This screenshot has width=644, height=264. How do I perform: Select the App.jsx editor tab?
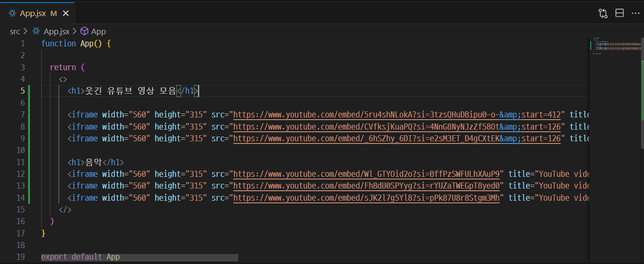click(x=33, y=13)
